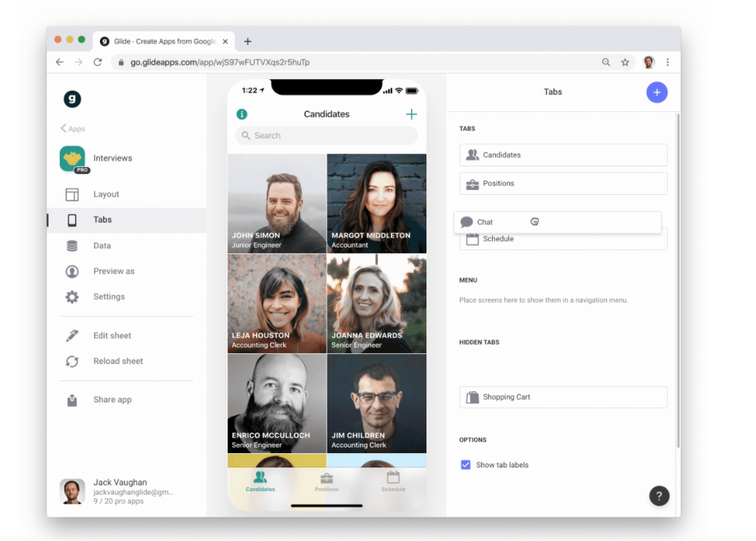The image size is (756, 541).
Task: Bookmark this page with star icon
Action: 625,62
